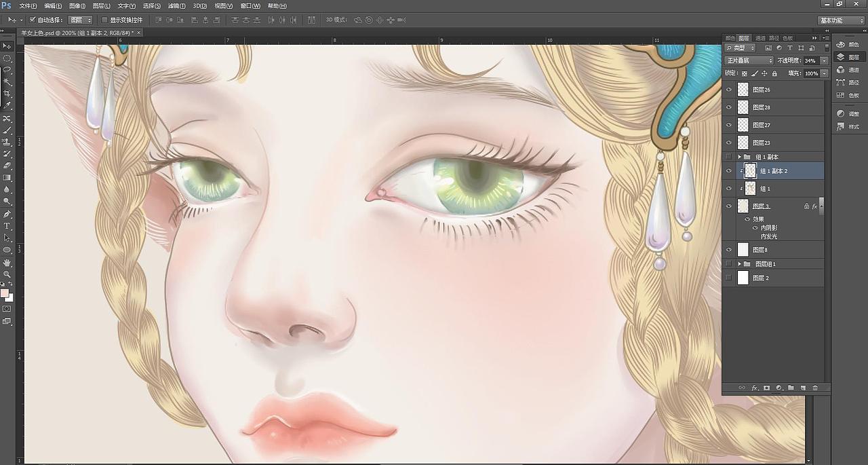Open the 调整 panel from the side dock

click(848, 114)
